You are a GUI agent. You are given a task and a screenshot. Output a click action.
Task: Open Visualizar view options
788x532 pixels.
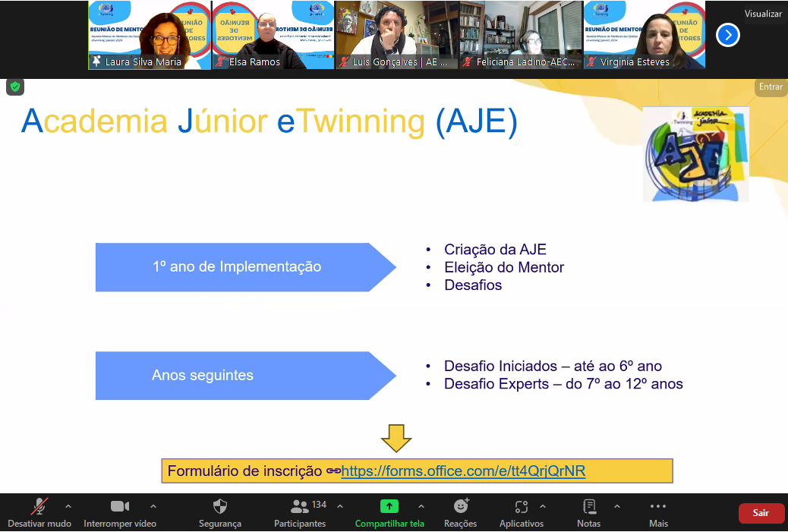(x=763, y=14)
